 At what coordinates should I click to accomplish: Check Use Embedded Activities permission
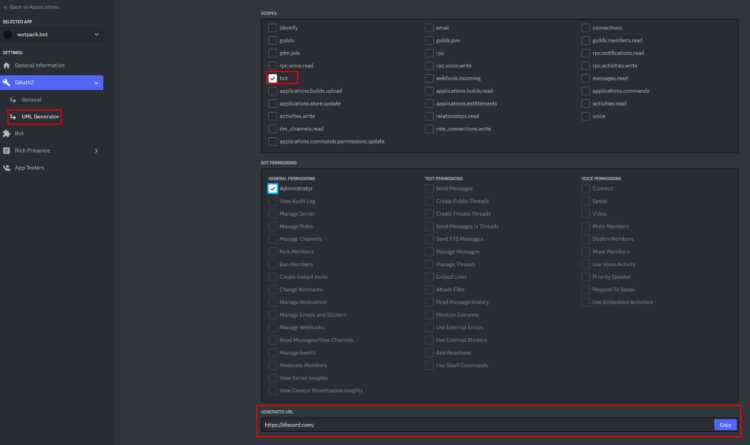(585, 302)
